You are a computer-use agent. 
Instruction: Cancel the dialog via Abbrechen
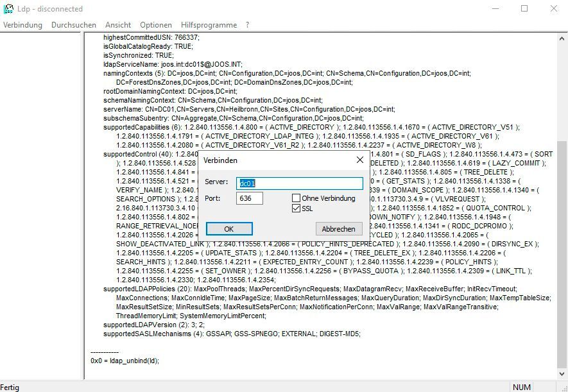tap(338, 229)
